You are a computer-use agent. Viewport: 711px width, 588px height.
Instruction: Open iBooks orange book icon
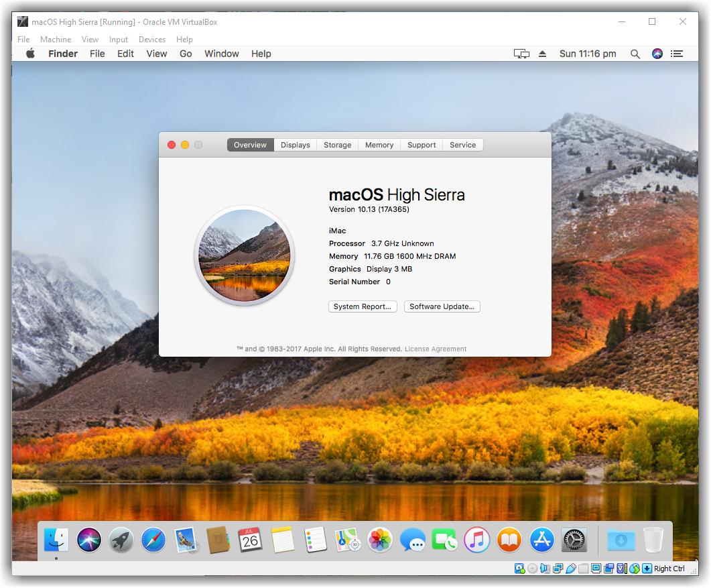click(509, 540)
